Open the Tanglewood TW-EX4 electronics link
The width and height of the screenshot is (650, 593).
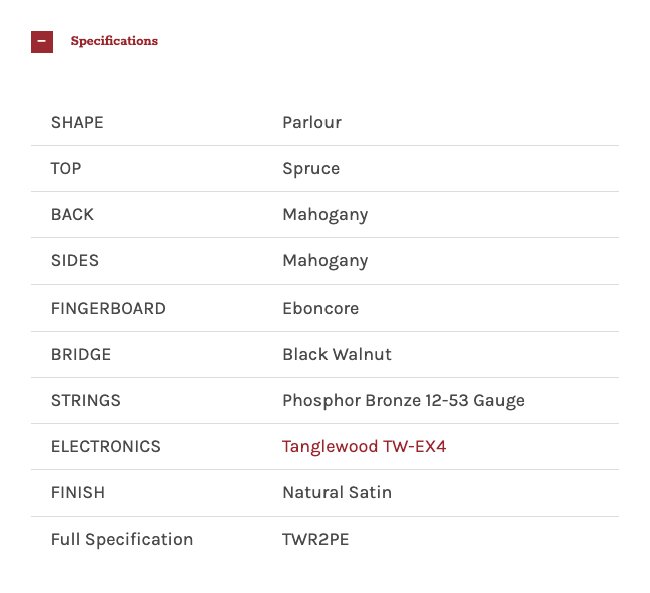coord(364,447)
